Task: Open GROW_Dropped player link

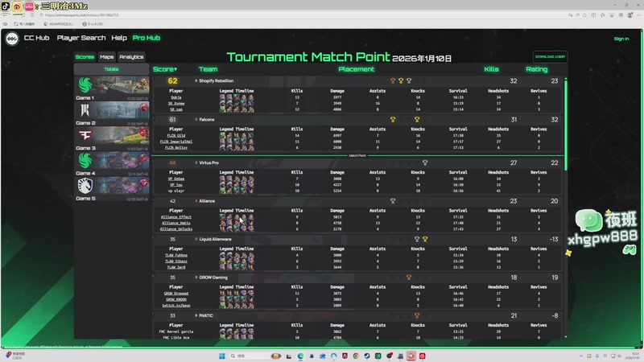Action: pos(175,294)
